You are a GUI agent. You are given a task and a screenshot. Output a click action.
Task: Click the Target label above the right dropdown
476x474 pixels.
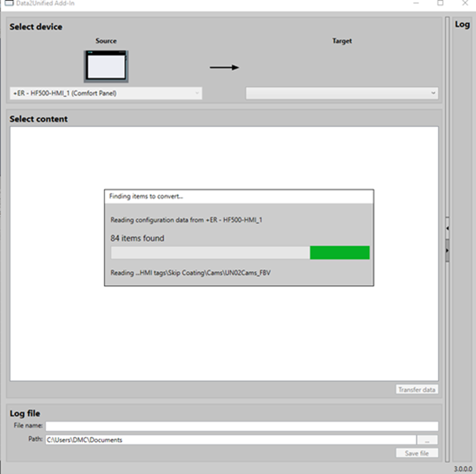[x=342, y=41]
